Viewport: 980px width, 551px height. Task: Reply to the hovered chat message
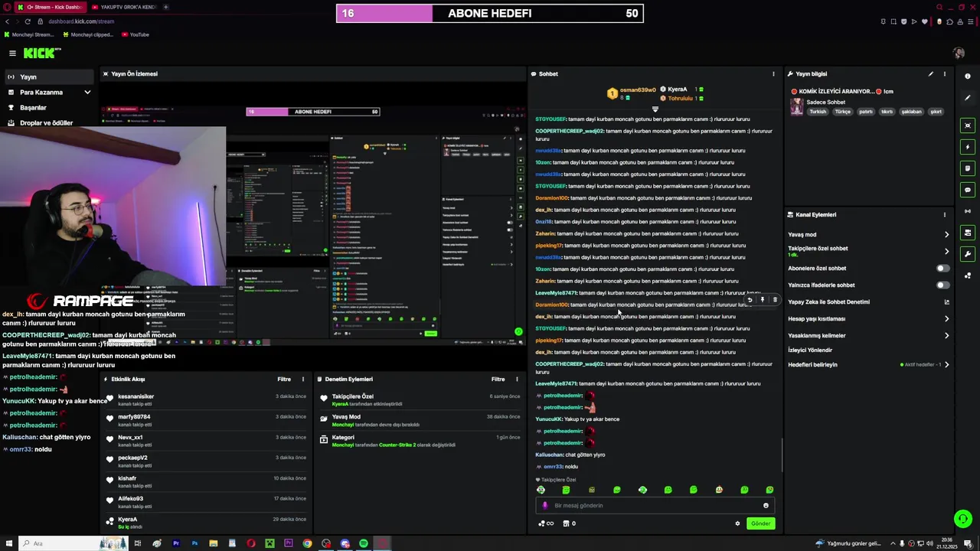click(750, 300)
